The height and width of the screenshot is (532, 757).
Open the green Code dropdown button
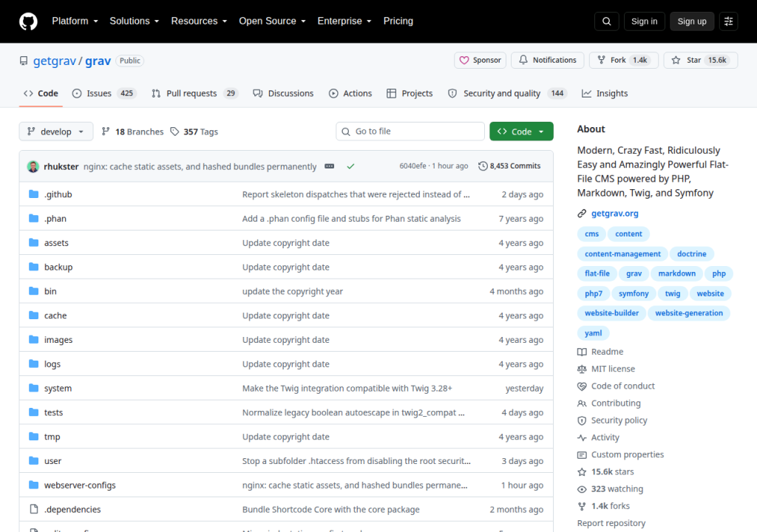point(521,132)
